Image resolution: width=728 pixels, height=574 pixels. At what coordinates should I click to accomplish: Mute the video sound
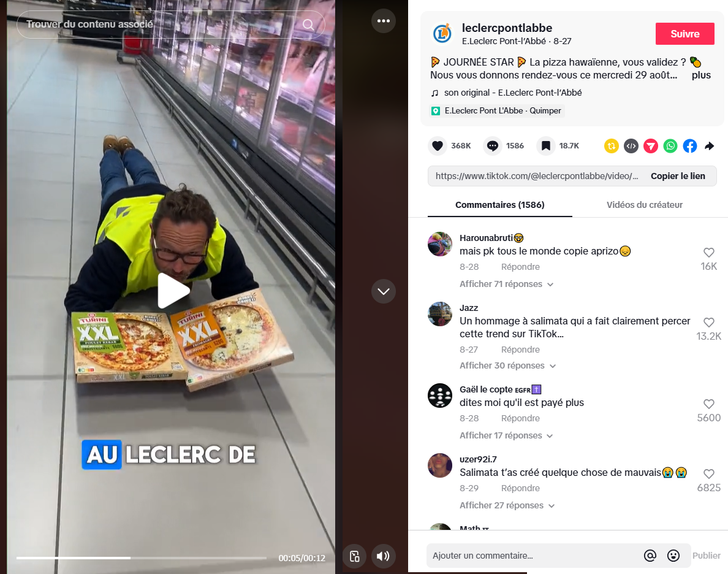[383, 556]
